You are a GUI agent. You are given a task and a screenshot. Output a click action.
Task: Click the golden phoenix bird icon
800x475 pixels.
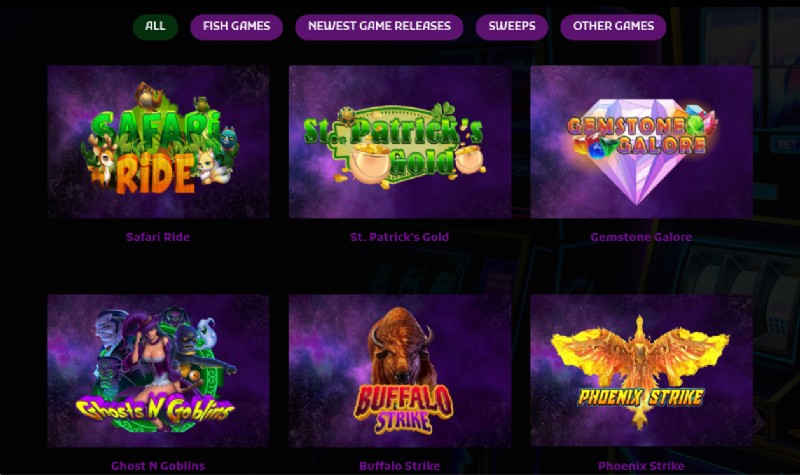(640, 357)
